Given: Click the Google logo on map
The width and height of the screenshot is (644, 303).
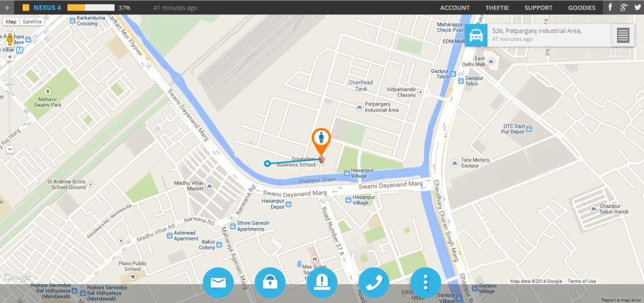Looking at the screenshot, I should tap(16, 277).
